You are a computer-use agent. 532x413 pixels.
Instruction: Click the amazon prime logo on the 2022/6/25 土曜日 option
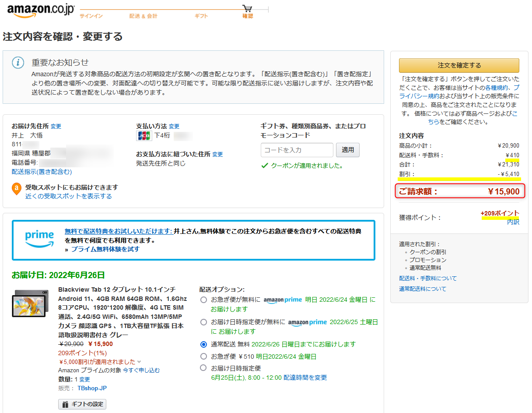(308, 322)
